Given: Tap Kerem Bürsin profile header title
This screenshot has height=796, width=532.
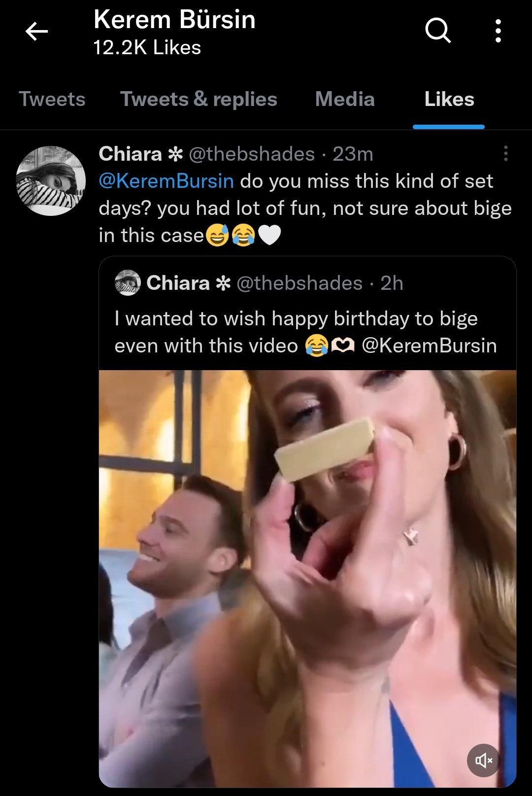Looking at the screenshot, I should [174, 20].
